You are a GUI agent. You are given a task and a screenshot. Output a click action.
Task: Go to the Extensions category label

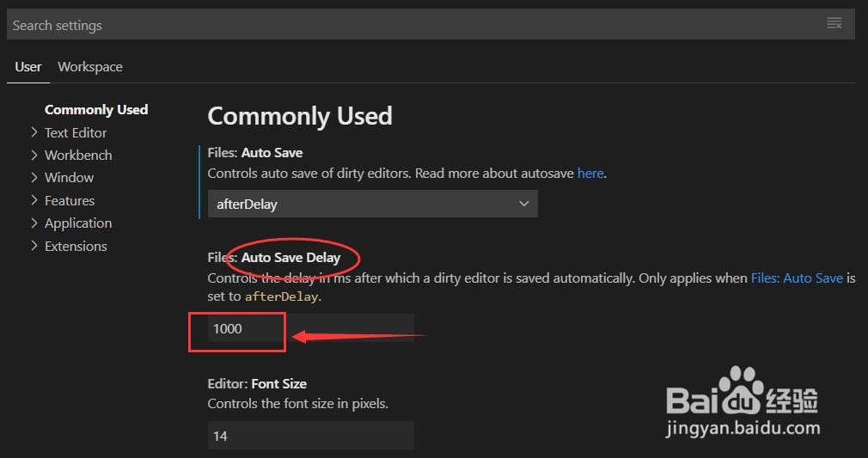[x=76, y=246]
